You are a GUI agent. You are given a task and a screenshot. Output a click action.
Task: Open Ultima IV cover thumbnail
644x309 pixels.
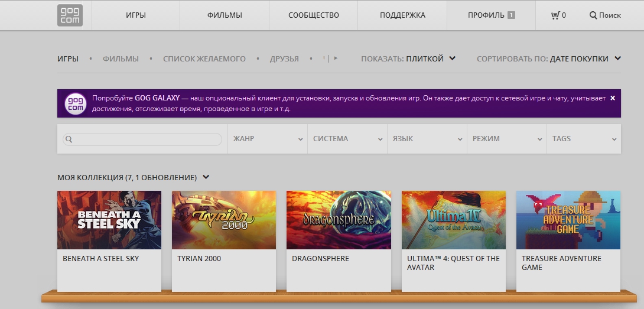click(454, 220)
